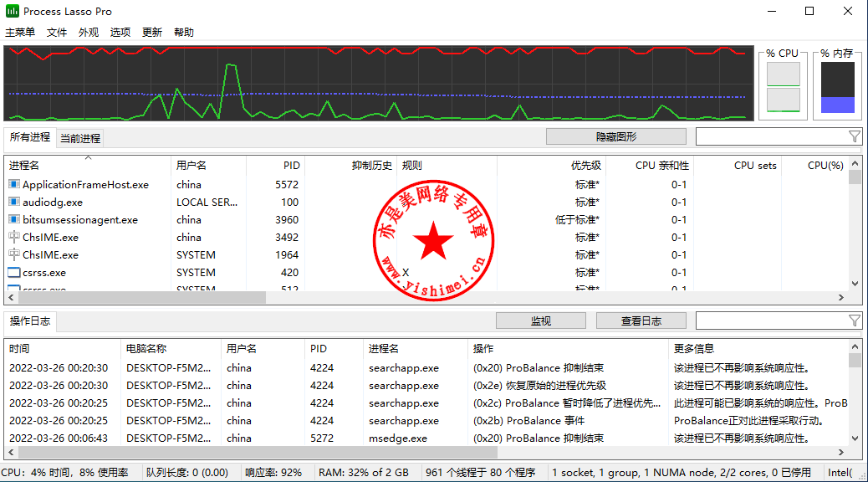Click the CPU activity graph
868x482 pixels.
pyautogui.click(x=379, y=83)
